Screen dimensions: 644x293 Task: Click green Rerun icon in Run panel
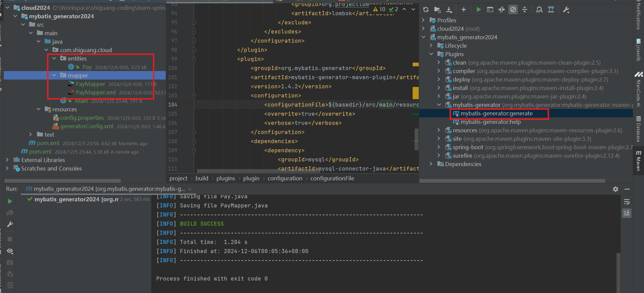[10, 201]
